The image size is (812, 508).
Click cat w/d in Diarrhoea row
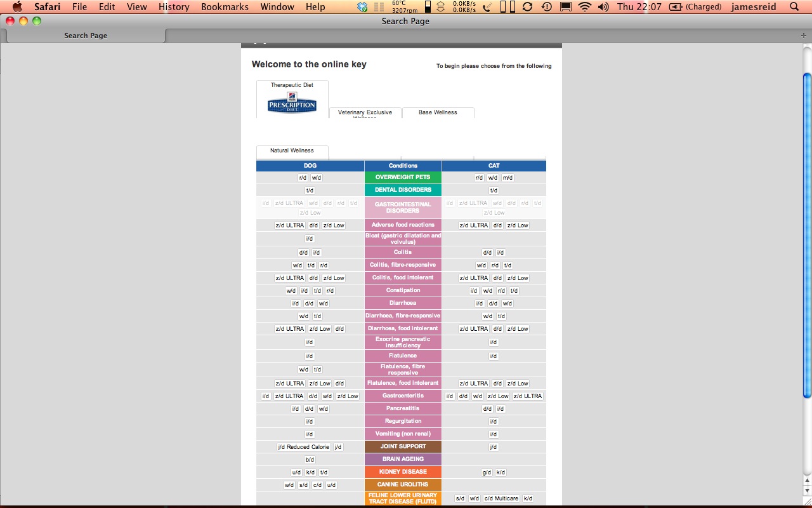coord(507,304)
